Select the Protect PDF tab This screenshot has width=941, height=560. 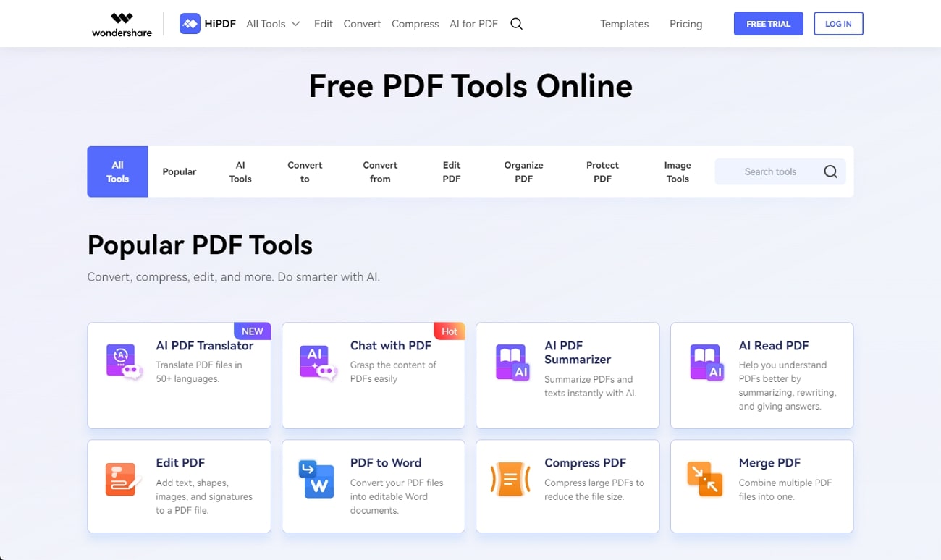602,171
